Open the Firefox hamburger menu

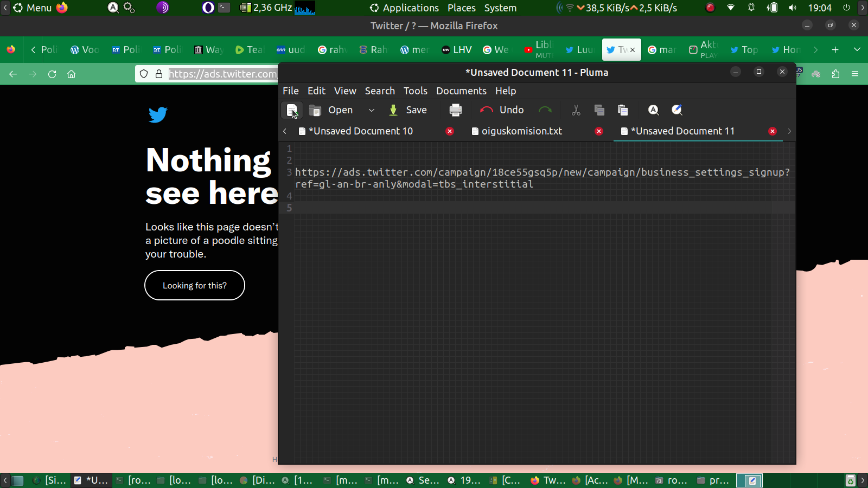pyautogui.click(x=855, y=74)
